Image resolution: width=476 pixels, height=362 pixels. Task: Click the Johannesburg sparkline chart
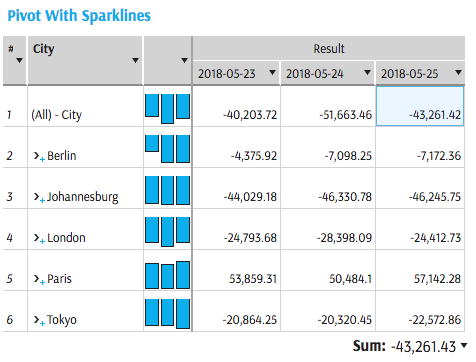pyautogui.click(x=167, y=190)
